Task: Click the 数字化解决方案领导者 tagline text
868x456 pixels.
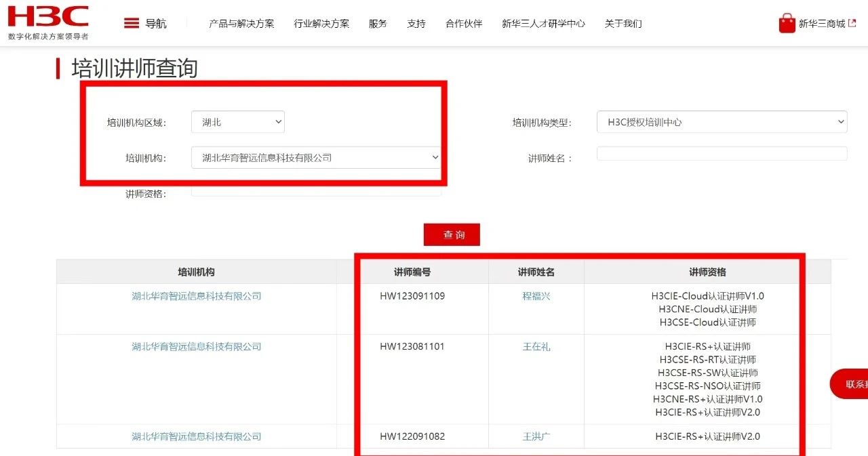Action: [x=48, y=37]
